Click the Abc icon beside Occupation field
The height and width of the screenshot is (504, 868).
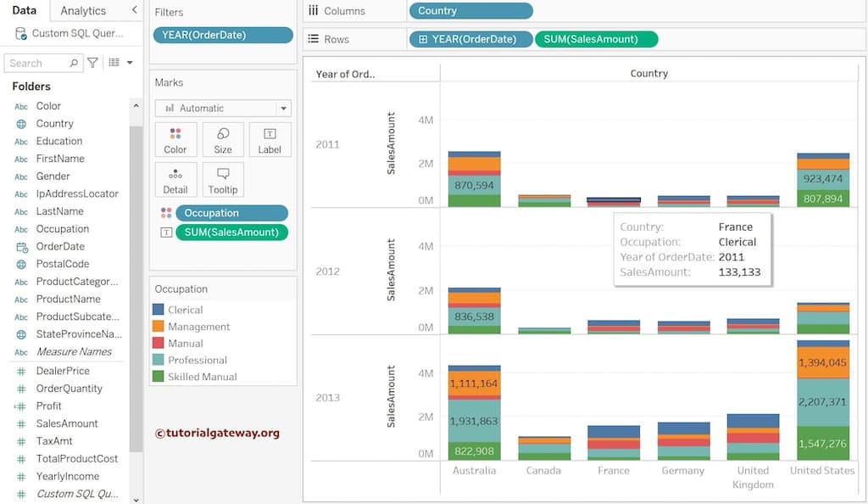[21, 229]
